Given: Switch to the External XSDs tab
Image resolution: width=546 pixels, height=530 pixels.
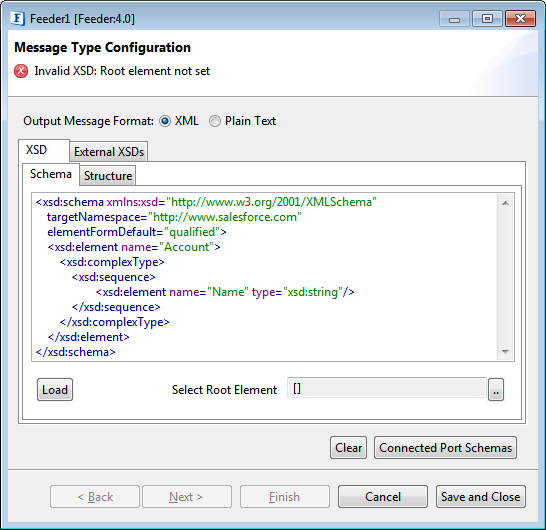Looking at the screenshot, I should coord(109,152).
